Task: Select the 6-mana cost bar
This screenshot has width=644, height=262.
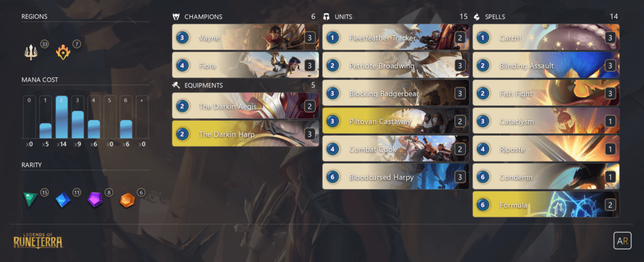Action: [x=126, y=117]
